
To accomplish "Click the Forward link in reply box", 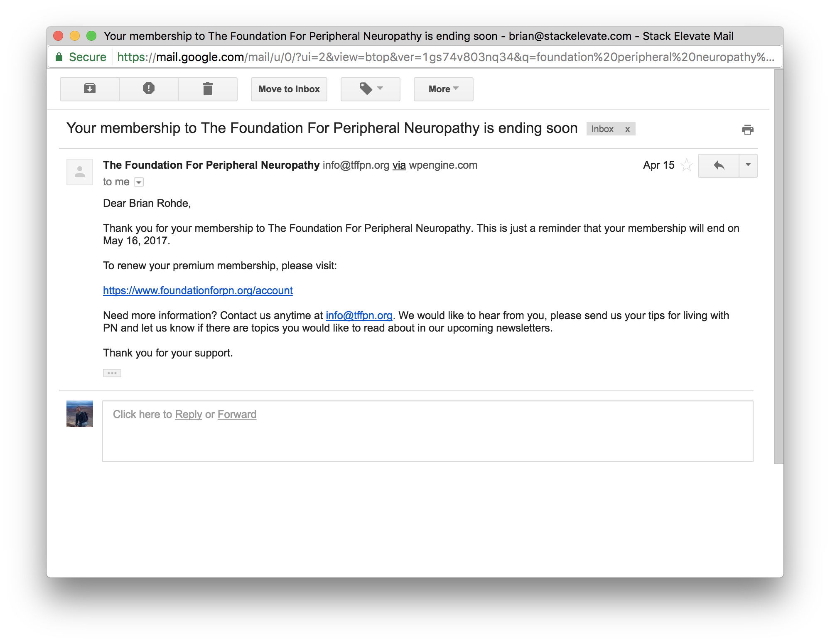I will (x=237, y=414).
